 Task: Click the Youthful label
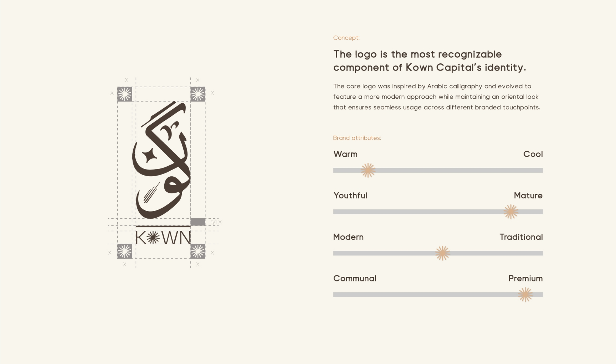(350, 196)
